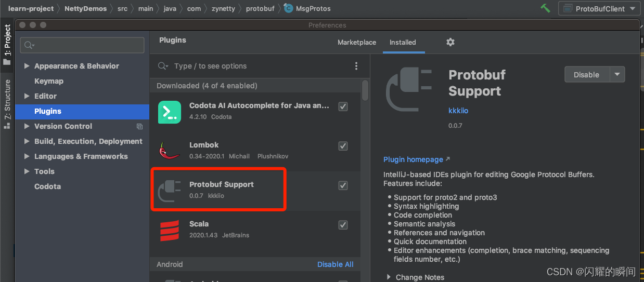Click the Version Control project-level settings icon
The width and height of the screenshot is (644, 282).
(139, 126)
